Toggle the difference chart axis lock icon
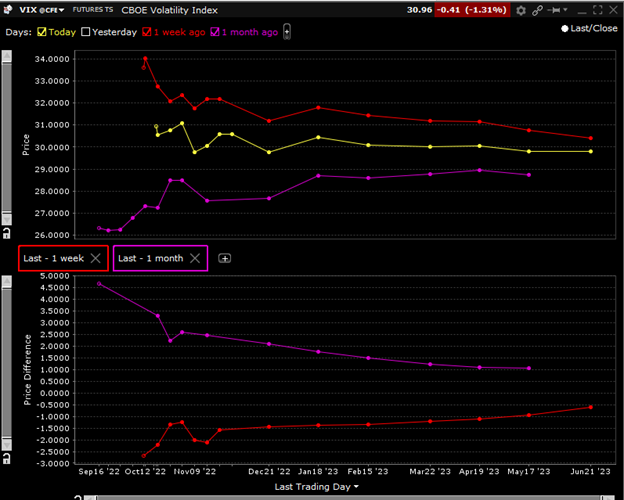 click(x=7, y=459)
